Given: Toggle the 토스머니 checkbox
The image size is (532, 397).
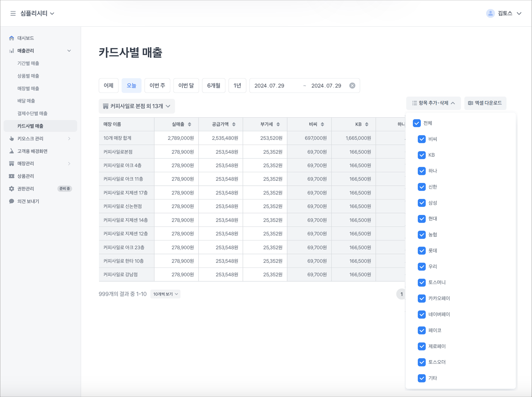Looking at the screenshot, I should pos(422,282).
